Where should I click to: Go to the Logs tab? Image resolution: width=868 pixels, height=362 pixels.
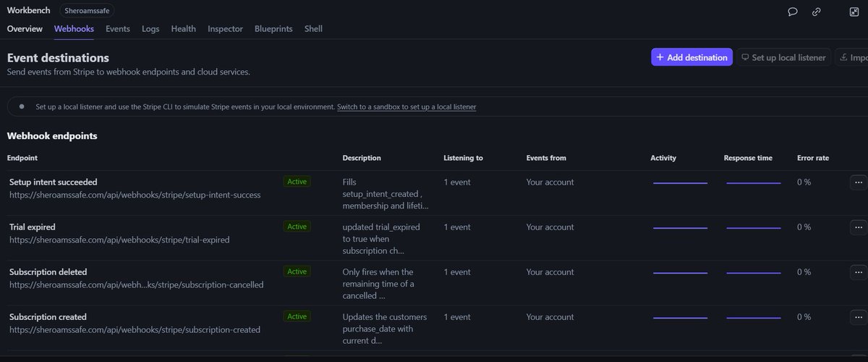[150, 29]
